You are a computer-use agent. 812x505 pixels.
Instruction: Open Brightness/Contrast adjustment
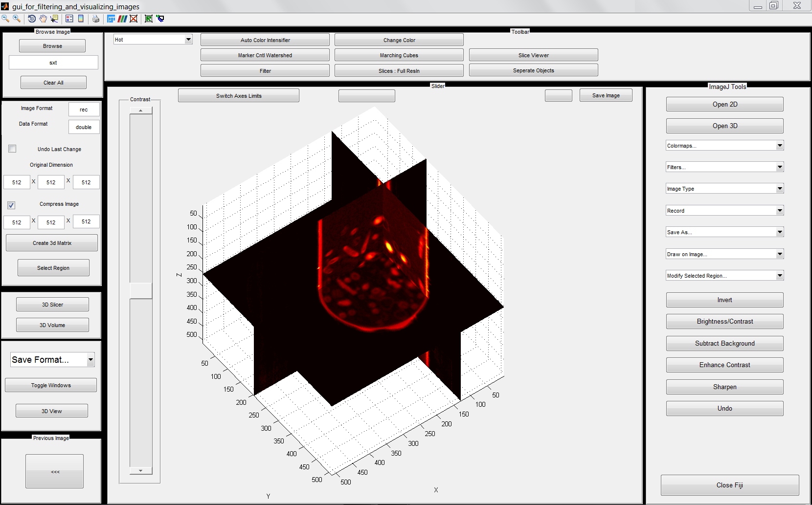[724, 322]
